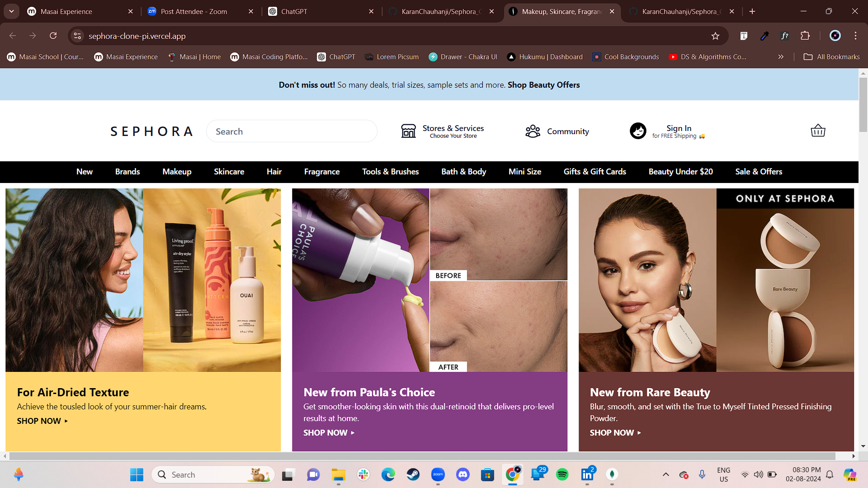Open the Spotify taskbar icon
The width and height of the screenshot is (868, 488).
tap(562, 474)
